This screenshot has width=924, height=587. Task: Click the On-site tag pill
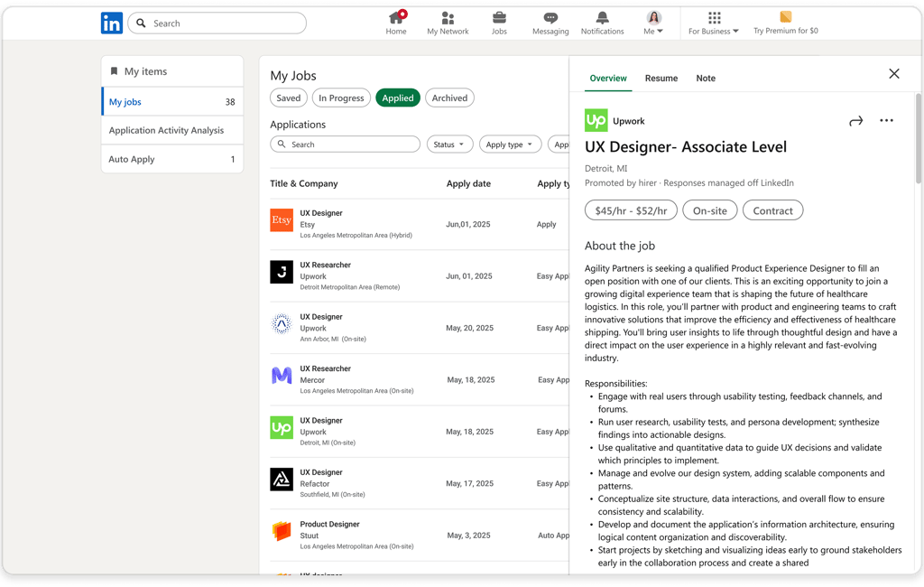[709, 210]
